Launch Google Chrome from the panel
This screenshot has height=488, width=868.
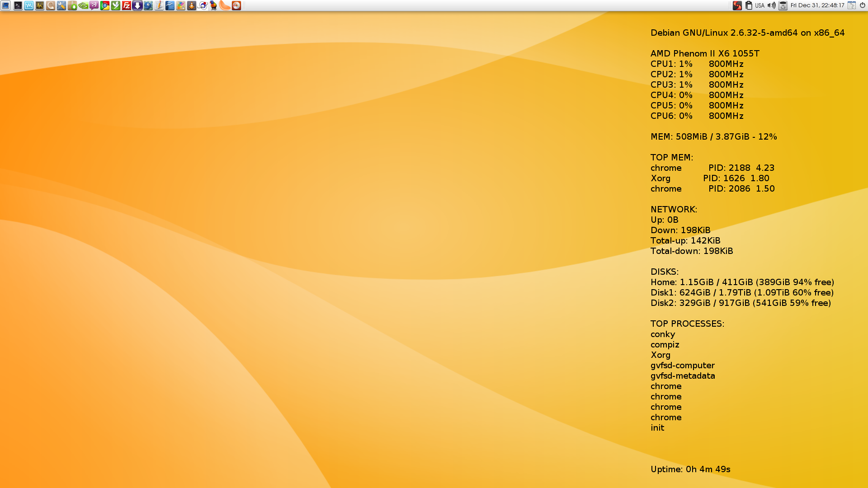tap(105, 5)
